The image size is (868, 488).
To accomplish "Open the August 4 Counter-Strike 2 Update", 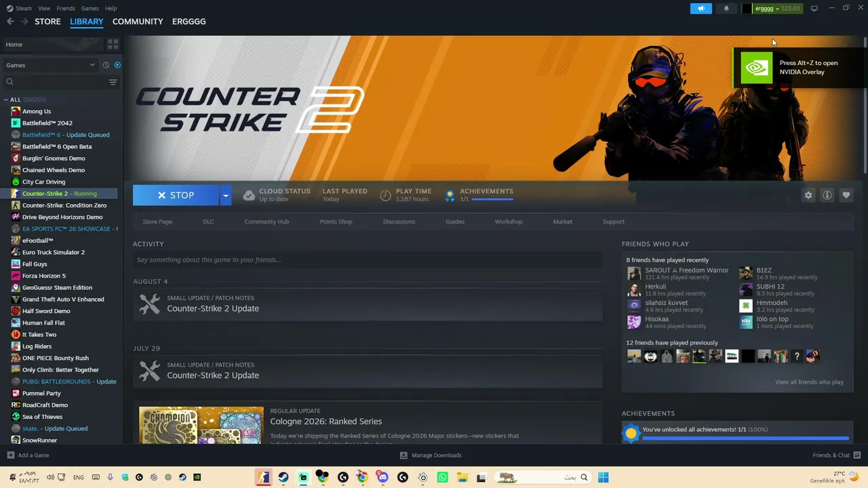I will [x=368, y=304].
